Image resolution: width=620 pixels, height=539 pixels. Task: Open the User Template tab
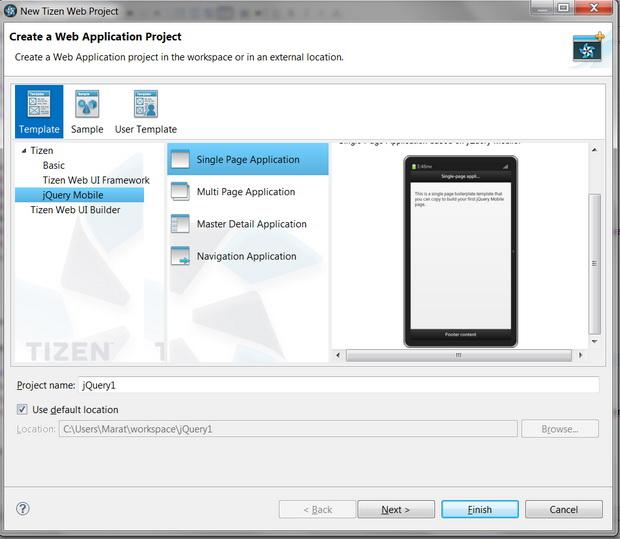pyautogui.click(x=146, y=112)
